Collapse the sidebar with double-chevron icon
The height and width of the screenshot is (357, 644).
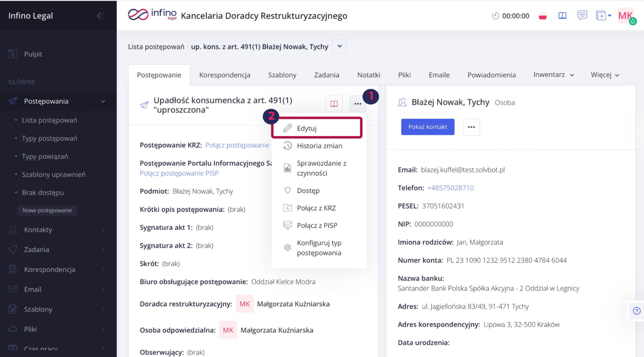pyautogui.click(x=100, y=16)
